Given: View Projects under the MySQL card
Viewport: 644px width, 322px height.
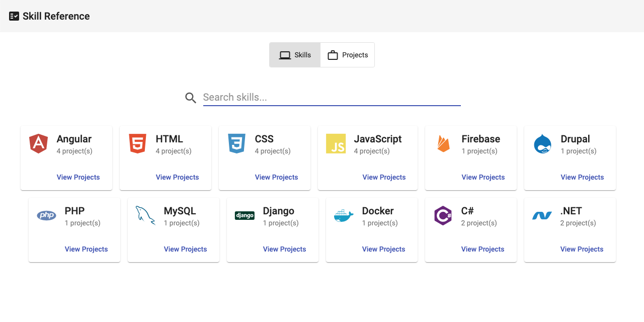Looking at the screenshot, I should tap(185, 249).
